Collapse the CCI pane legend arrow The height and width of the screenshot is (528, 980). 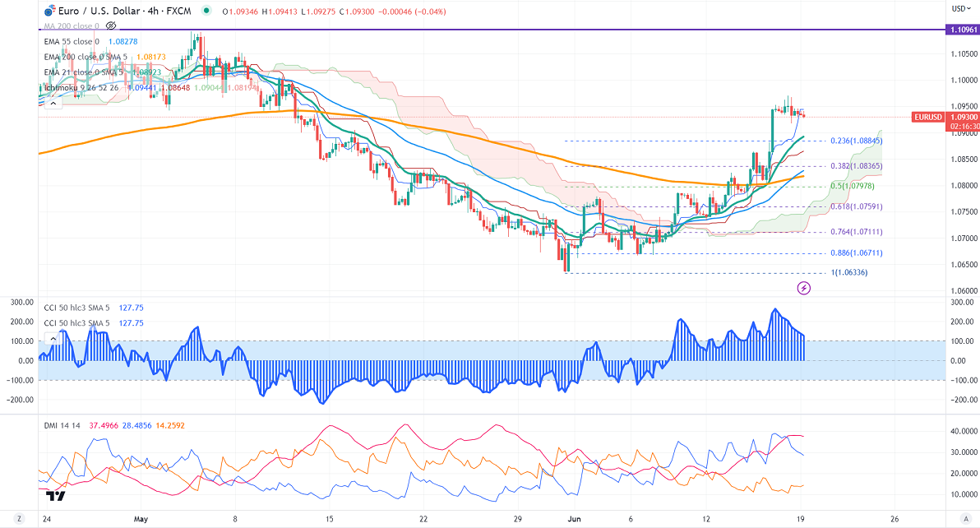[53, 338]
